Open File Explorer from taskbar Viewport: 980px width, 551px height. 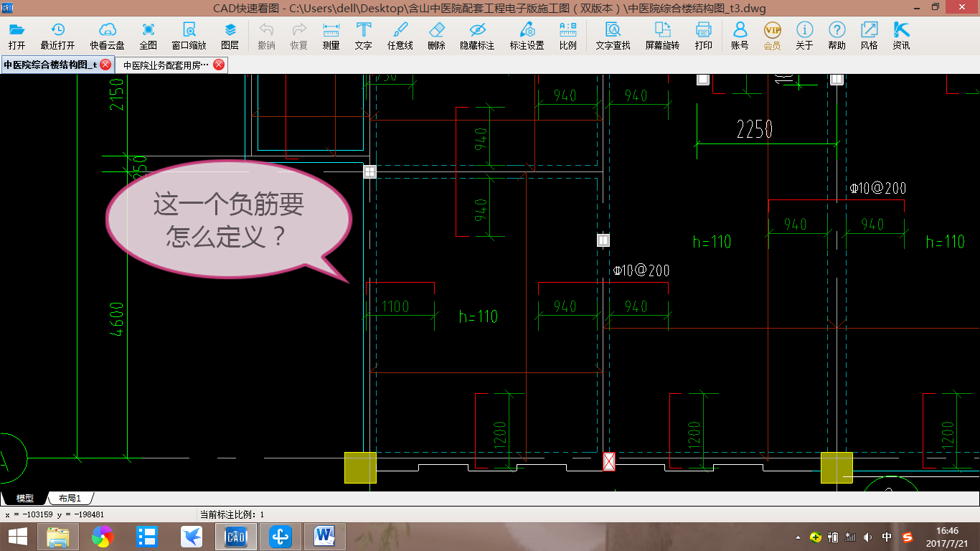tap(58, 537)
